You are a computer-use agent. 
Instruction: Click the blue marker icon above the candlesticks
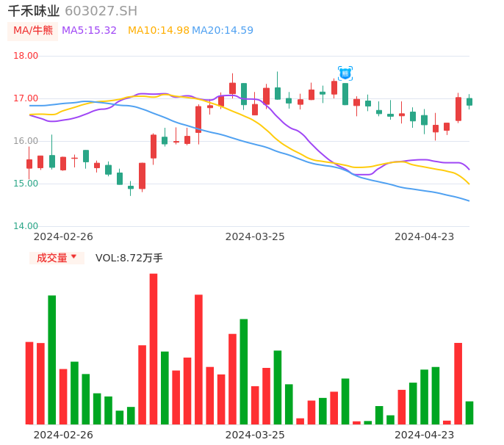pyautogui.click(x=345, y=73)
